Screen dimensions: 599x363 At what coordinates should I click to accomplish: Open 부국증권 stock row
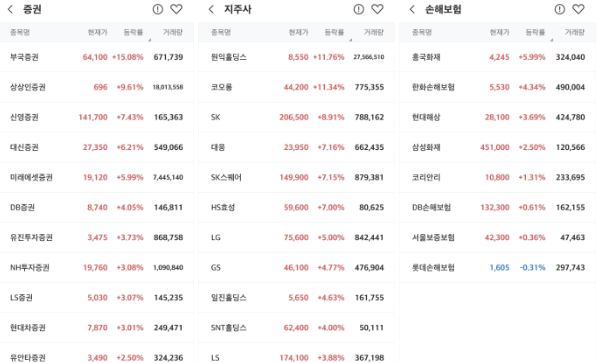click(97, 57)
